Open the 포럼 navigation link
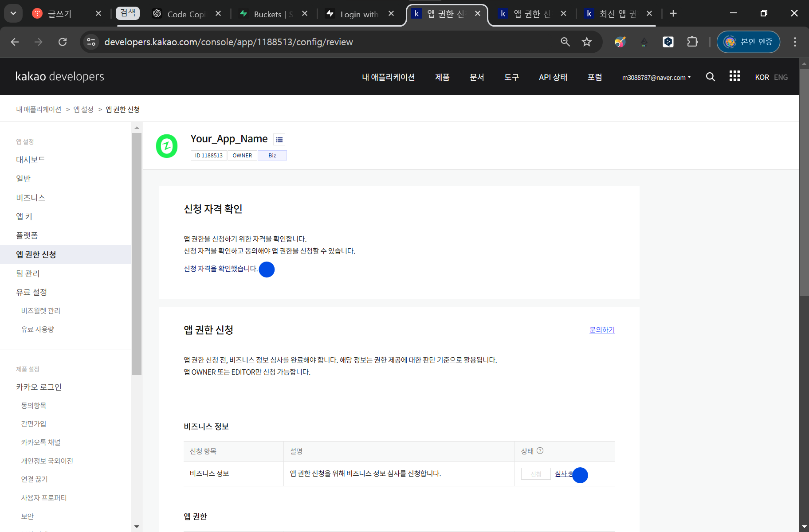The image size is (809, 532). coord(595,77)
